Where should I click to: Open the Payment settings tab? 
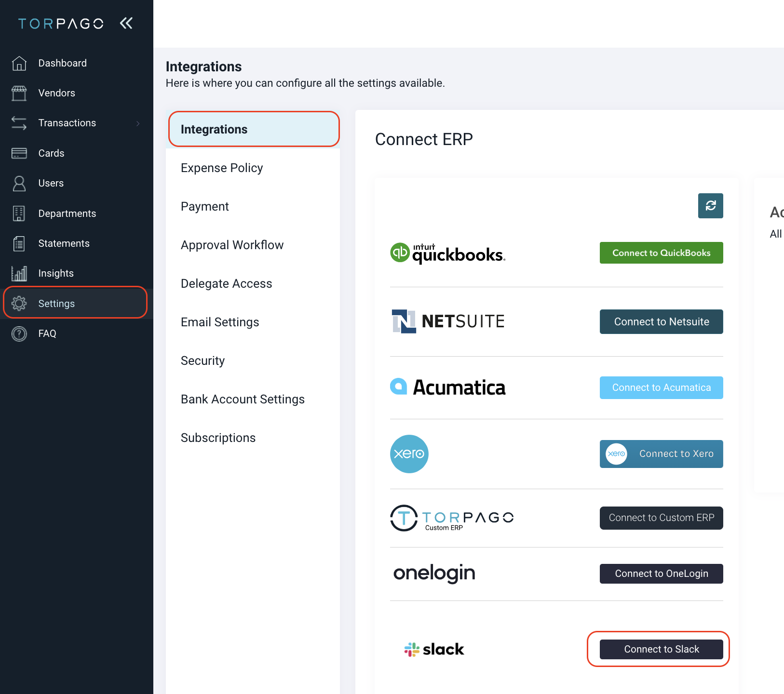coord(253,206)
